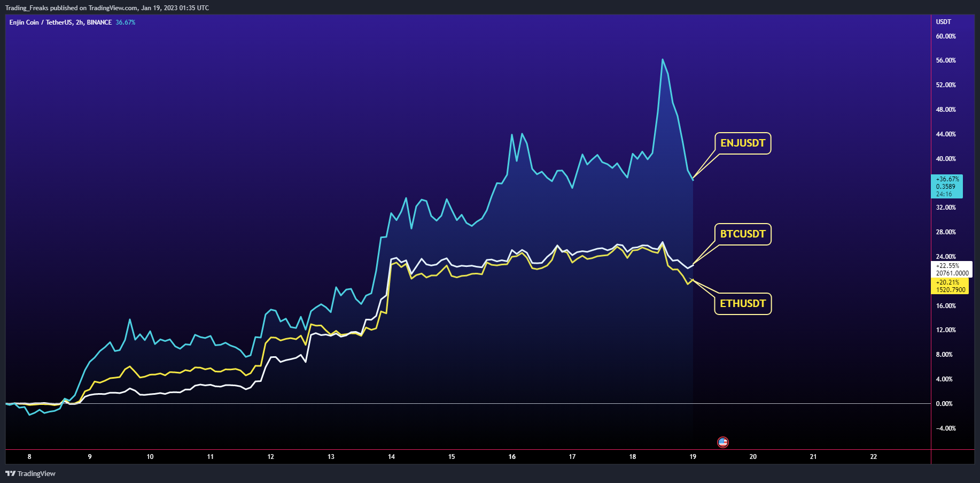
Task: Click date 14 on the time axis
Action: [392, 457]
